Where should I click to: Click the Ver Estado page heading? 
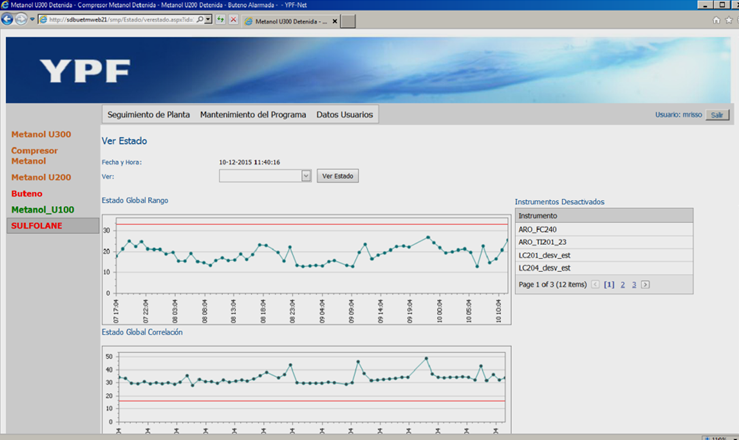coord(124,141)
